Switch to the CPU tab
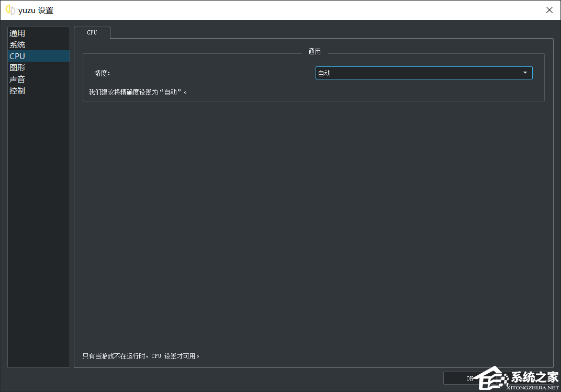Screen dimensions: 561x392 coord(92,32)
